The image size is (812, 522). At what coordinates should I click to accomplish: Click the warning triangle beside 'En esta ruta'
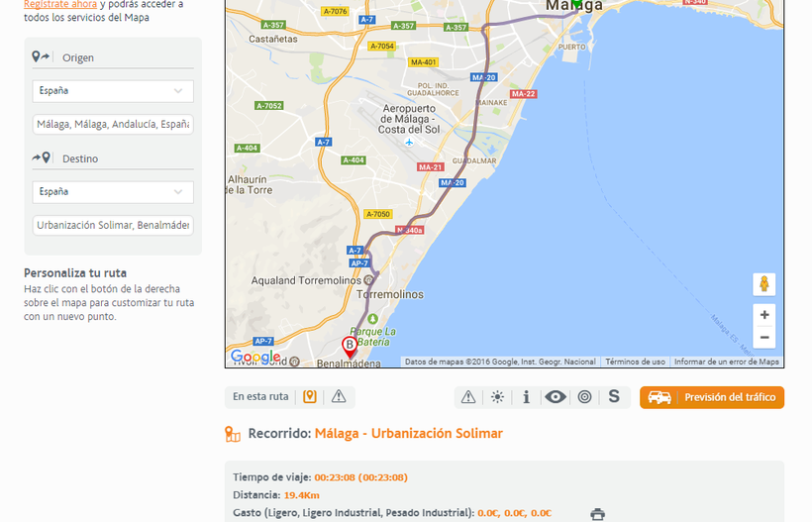coord(339,397)
